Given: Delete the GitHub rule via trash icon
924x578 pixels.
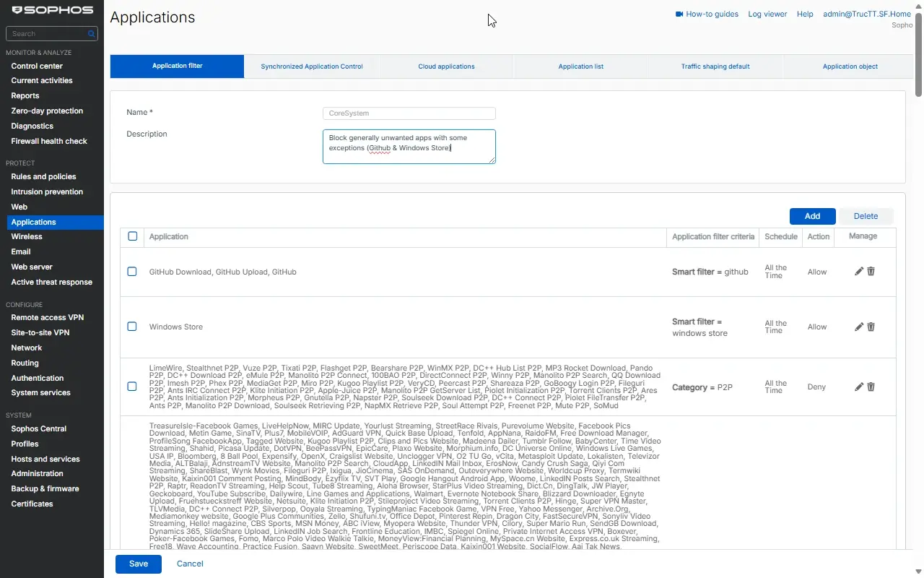Looking at the screenshot, I should tap(871, 272).
